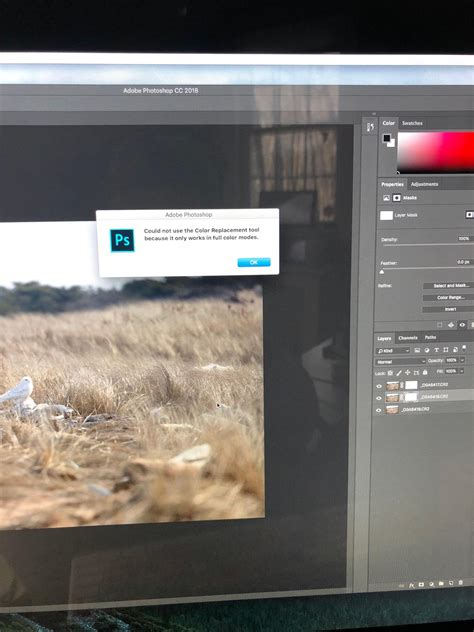
Task: Click the foreground color swatch
Action: [387, 138]
